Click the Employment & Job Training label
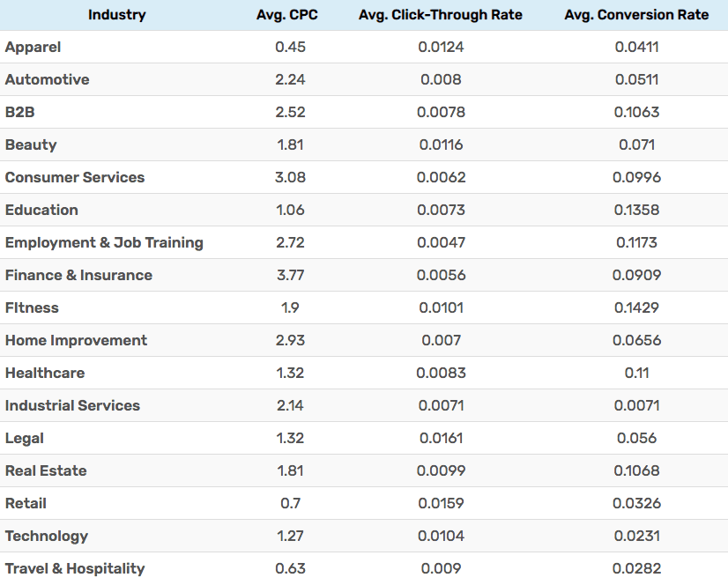 (104, 242)
